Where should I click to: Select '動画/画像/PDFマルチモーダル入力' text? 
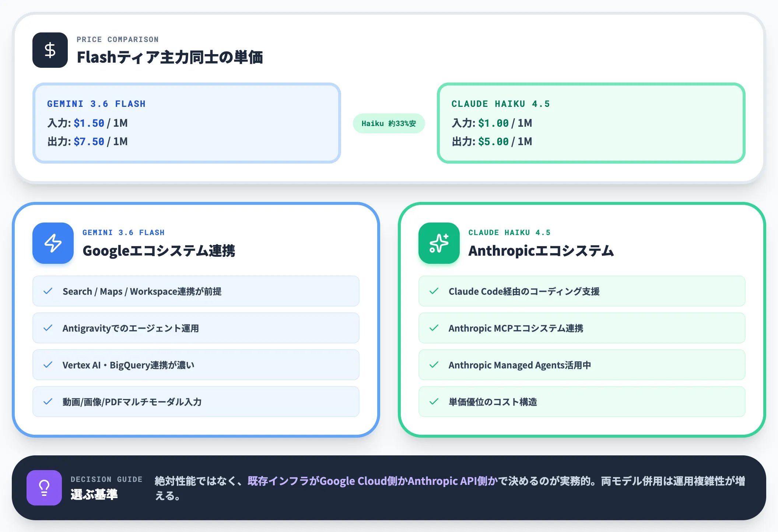[132, 402]
